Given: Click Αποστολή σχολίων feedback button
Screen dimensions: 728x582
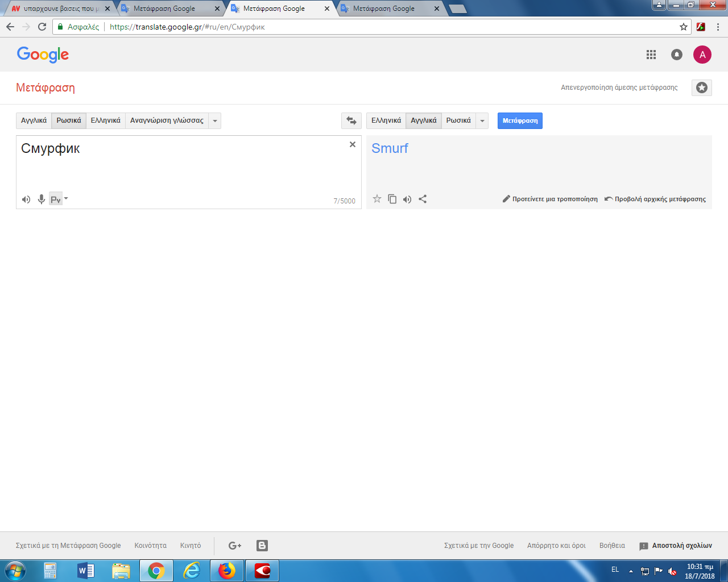Looking at the screenshot, I should point(676,546).
